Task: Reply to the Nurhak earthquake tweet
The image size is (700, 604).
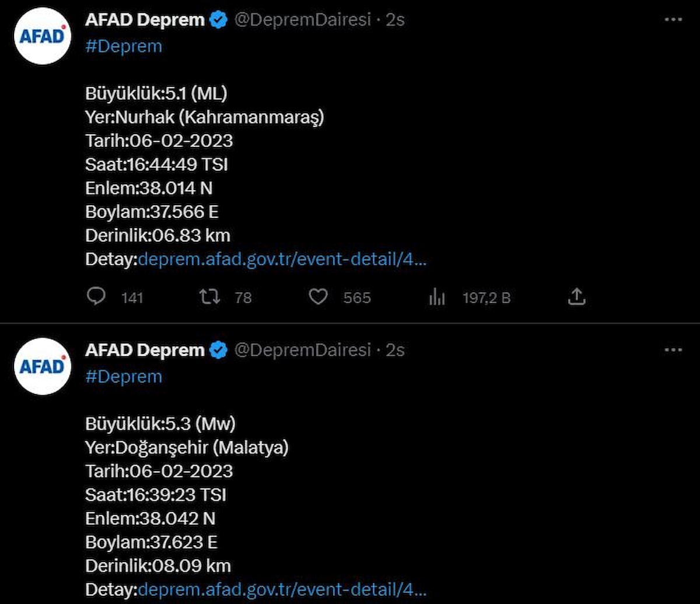Action: click(96, 297)
